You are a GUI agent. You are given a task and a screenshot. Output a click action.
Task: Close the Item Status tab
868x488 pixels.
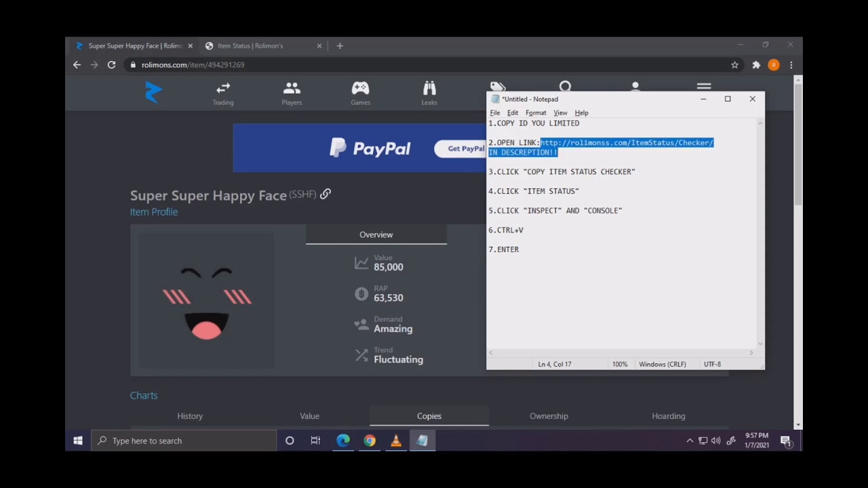[x=319, y=45]
